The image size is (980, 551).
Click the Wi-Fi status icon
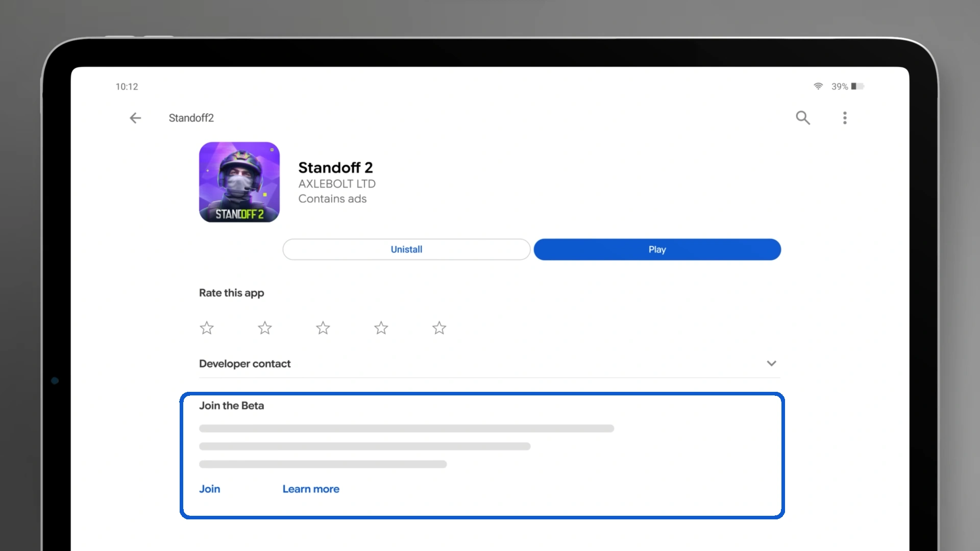(818, 86)
